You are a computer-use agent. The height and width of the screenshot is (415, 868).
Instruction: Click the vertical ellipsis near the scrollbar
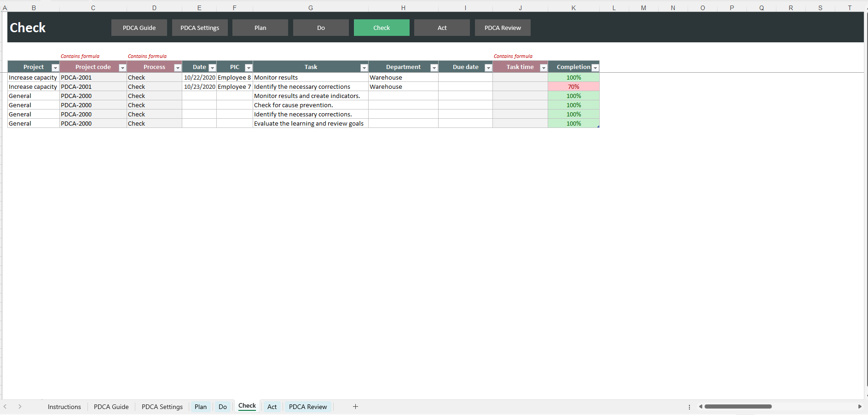689,407
